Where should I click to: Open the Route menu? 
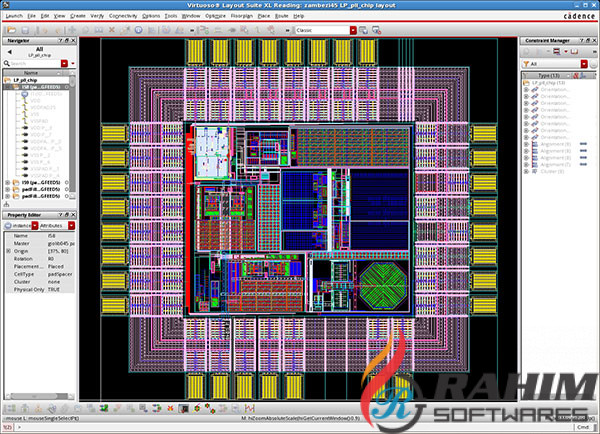click(x=282, y=16)
